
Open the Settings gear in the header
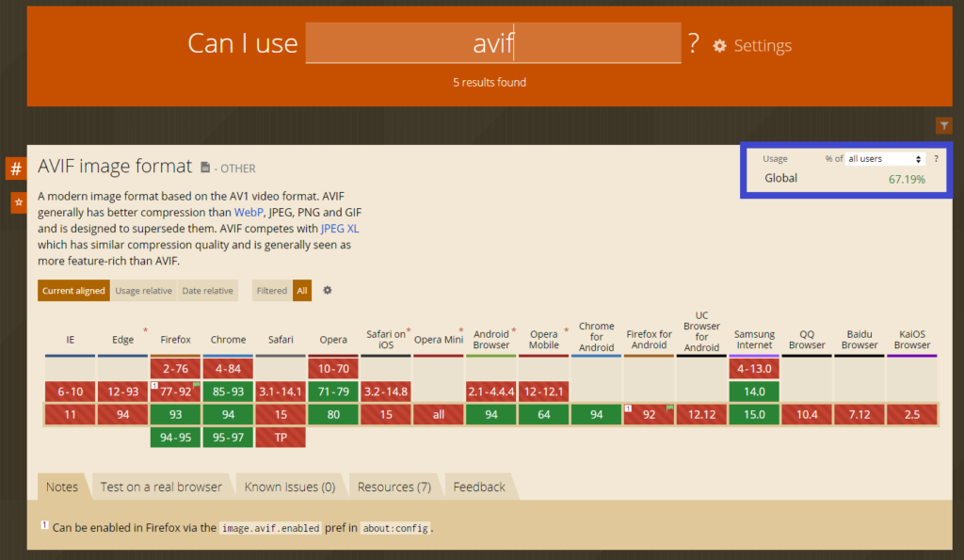pyautogui.click(x=720, y=45)
